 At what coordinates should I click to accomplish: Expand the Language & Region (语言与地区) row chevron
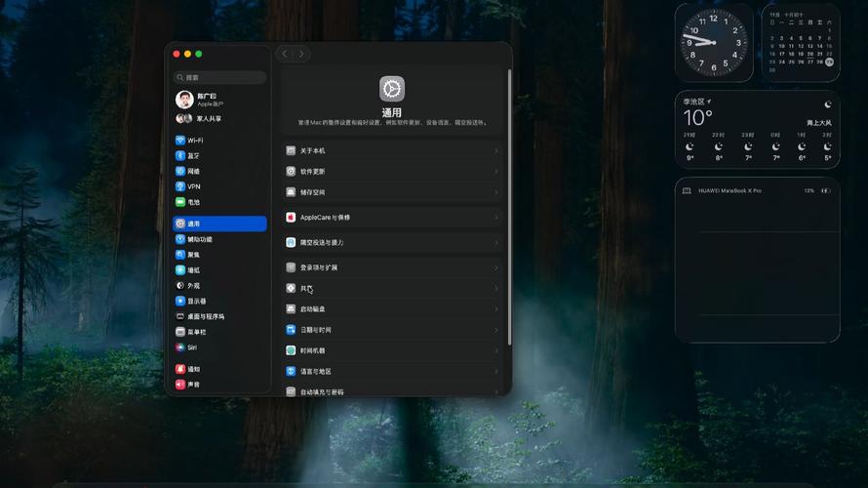(x=496, y=372)
